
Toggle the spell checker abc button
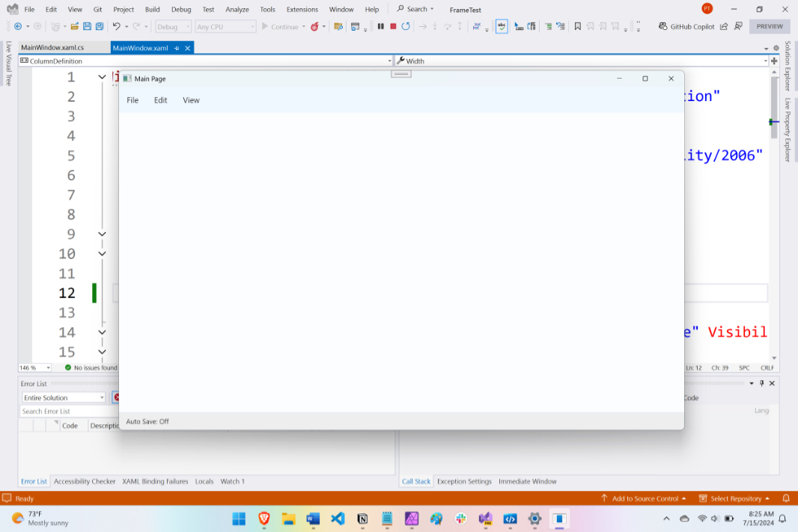coord(502,26)
